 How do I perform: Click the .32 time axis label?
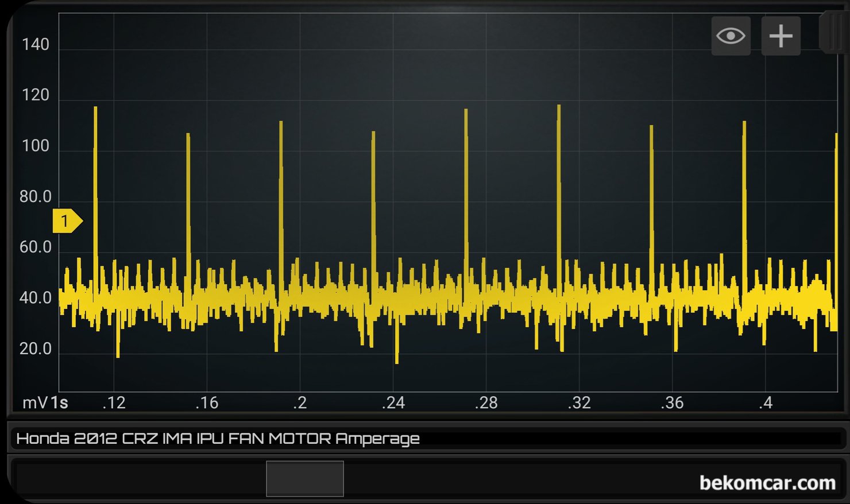point(579,403)
